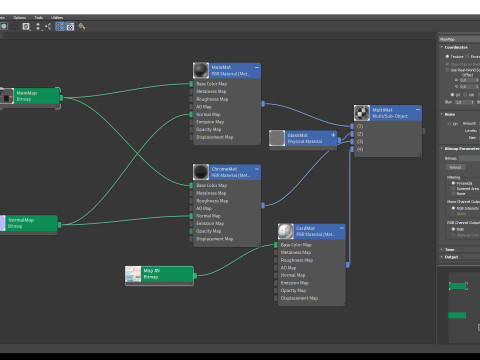Screen dimensions: 480x360
Task: Click the ChromeMat node output socket
Action: [263, 205]
